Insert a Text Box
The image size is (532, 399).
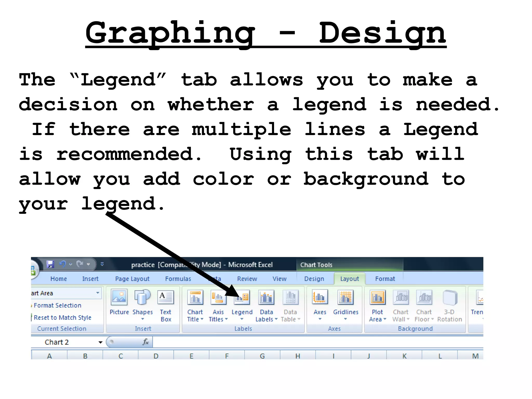coord(165,306)
